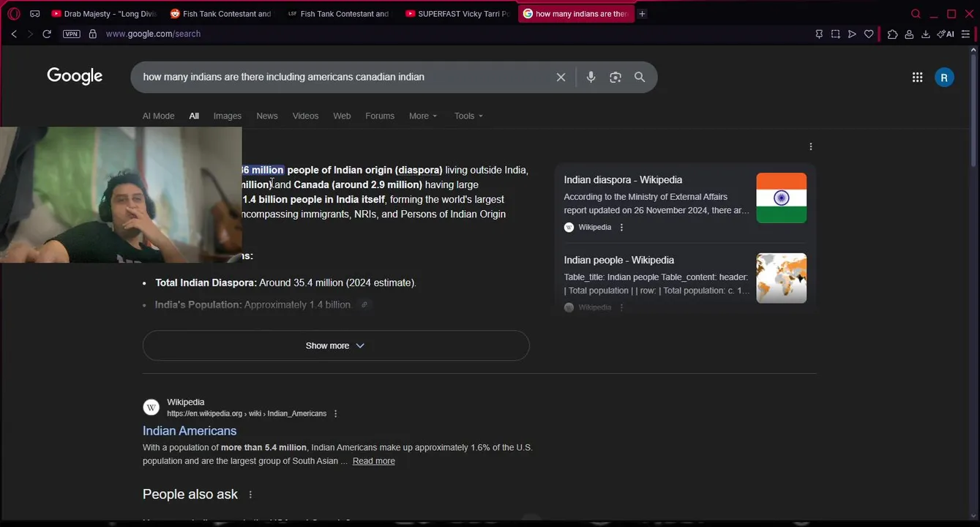Click the webcam video overlay
Screen dimensions: 980x527
[x=121, y=195]
